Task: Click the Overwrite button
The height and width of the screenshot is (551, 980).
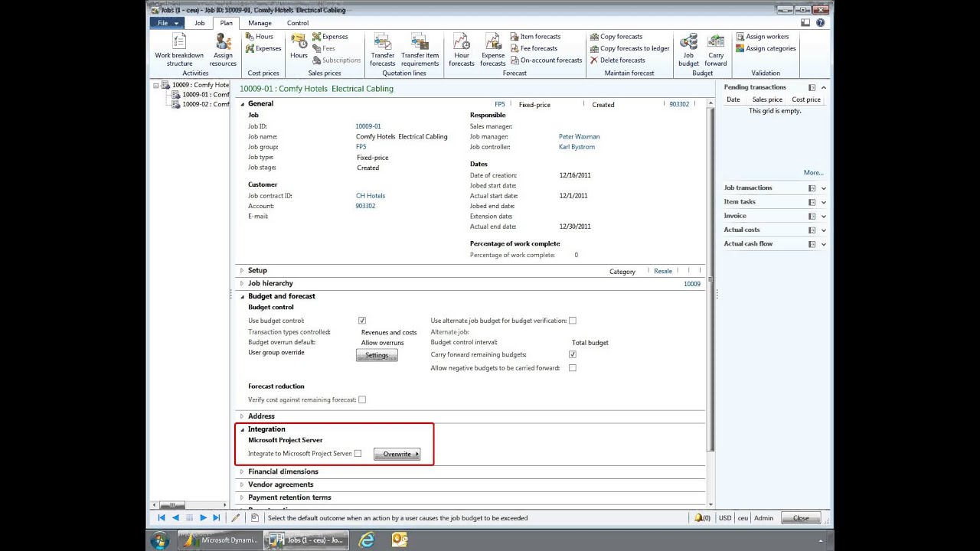Action: click(397, 454)
